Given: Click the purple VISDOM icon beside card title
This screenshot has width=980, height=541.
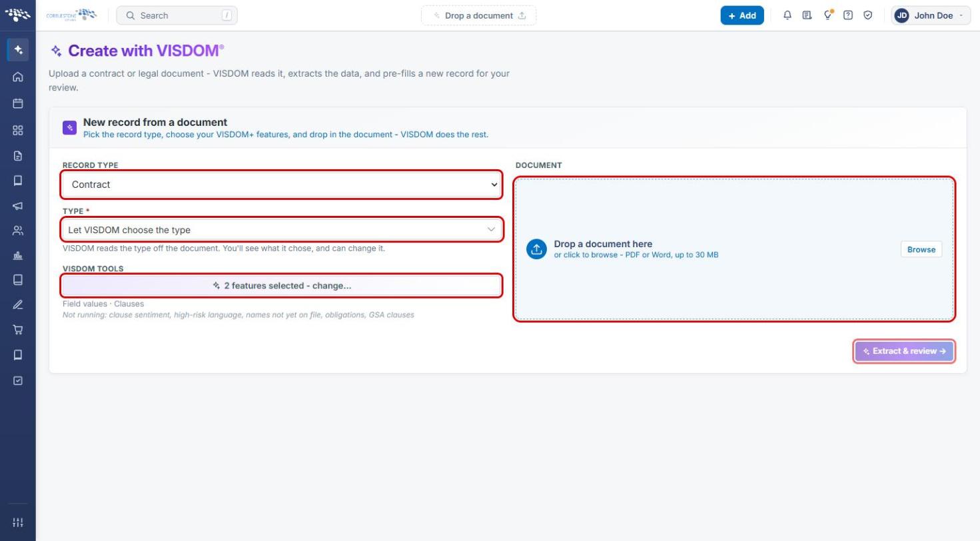Looking at the screenshot, I should tap(69, 127).
